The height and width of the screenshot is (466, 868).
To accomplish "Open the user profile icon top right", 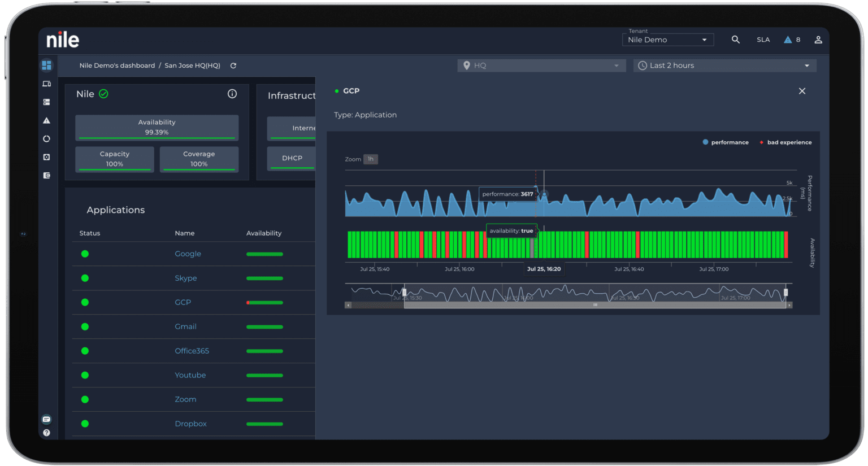I will tap(818, 40).
